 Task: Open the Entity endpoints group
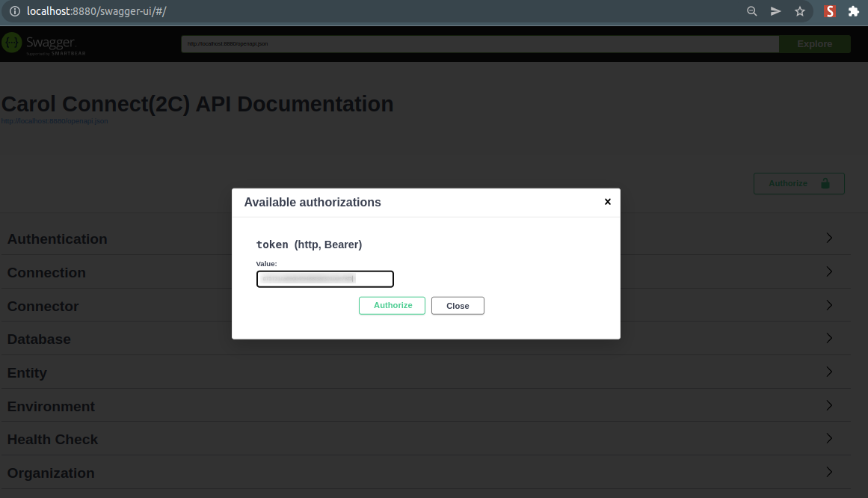point(27,372)
